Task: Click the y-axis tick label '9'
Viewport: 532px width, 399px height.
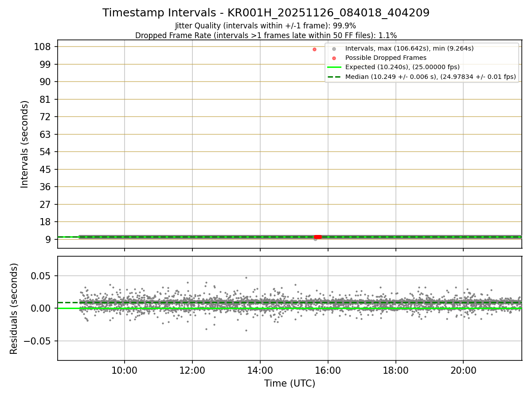Action: click(48, 239)
